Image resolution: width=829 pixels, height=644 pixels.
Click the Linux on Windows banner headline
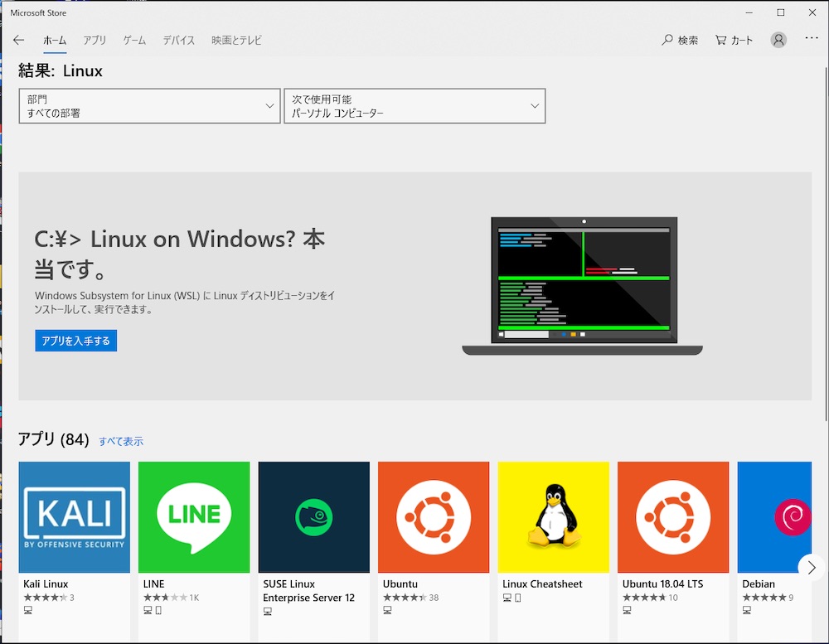coord(180,254)
